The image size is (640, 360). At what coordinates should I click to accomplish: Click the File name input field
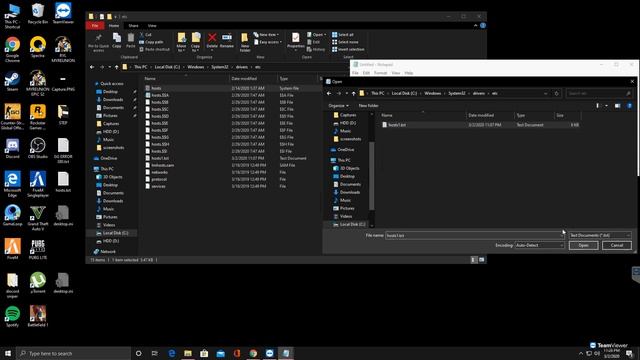tap(474, 236)
